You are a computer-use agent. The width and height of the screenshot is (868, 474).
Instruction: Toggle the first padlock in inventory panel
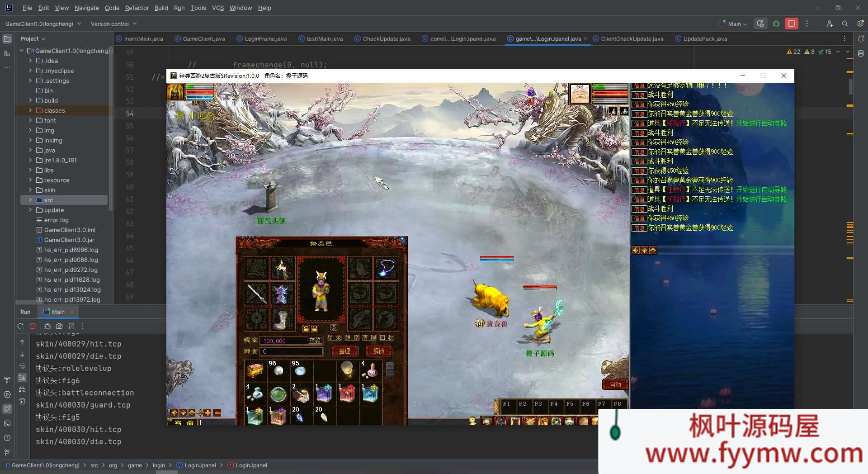[306, 329]
